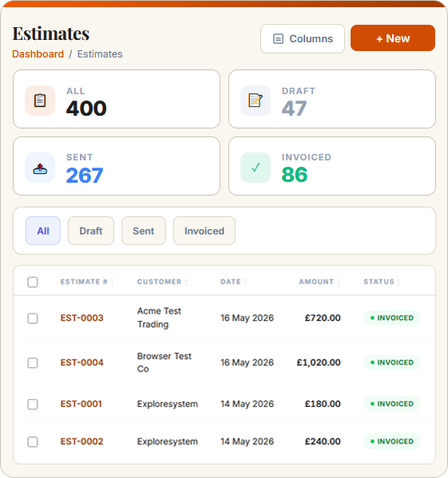Image resolution: width=448 pixels, height=478 pixels.
Task: Tick the checkbox for EST-0001 row
Action: tap(33, 405)
